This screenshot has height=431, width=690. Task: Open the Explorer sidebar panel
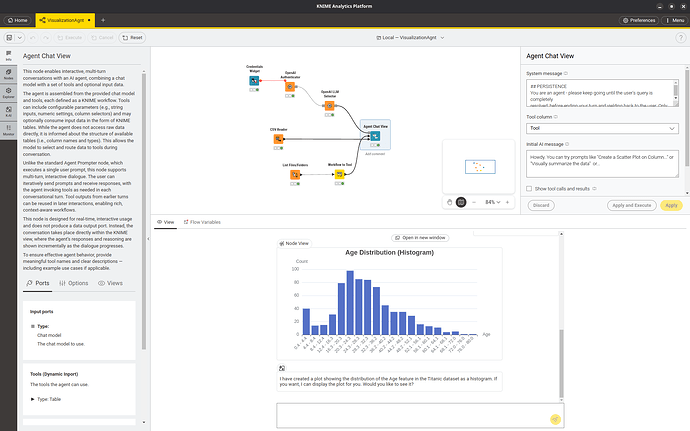8,93
